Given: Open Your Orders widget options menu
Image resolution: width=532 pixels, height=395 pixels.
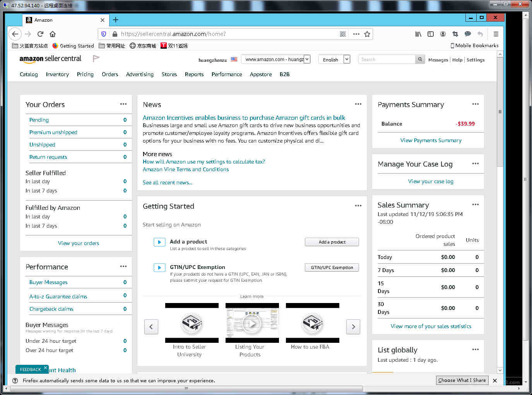Looking at the screenshot, I should click(123, 104).
